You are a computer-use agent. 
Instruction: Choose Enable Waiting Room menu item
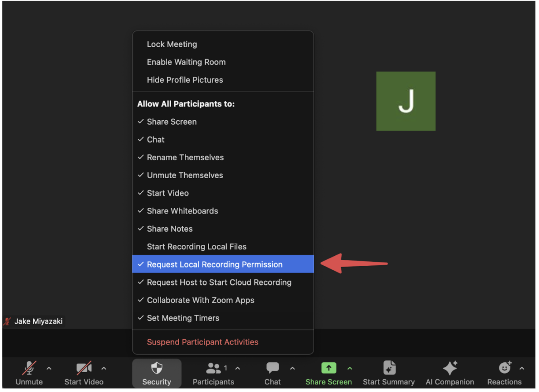[x=186, y=62]
